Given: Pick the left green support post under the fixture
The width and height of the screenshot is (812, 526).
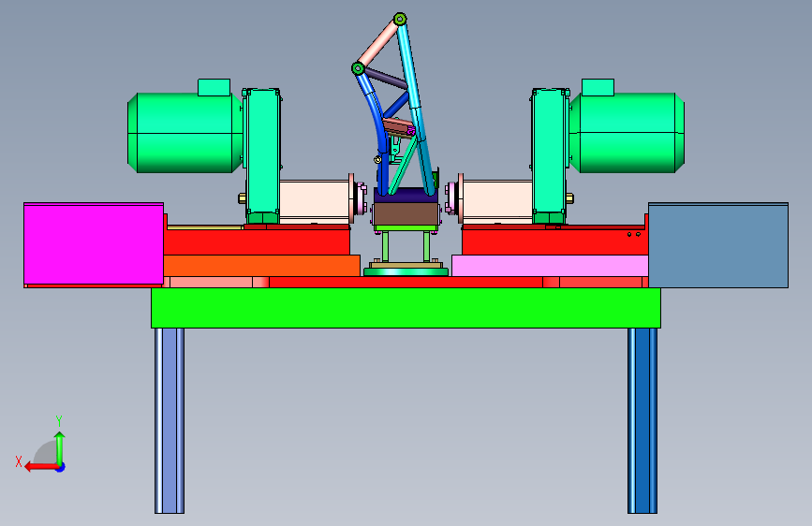Looking at the screenshot, I should [385, 246].
